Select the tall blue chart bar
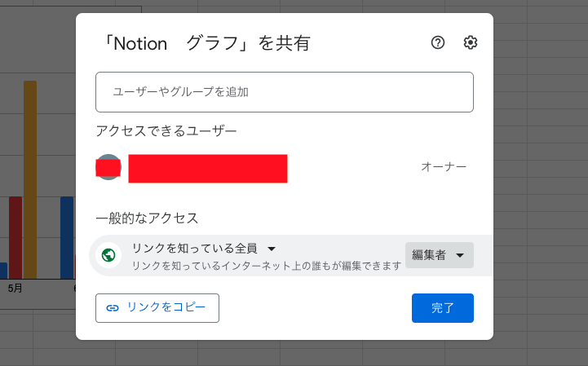The height and width of the screenshot is (366, 588). 67,237
